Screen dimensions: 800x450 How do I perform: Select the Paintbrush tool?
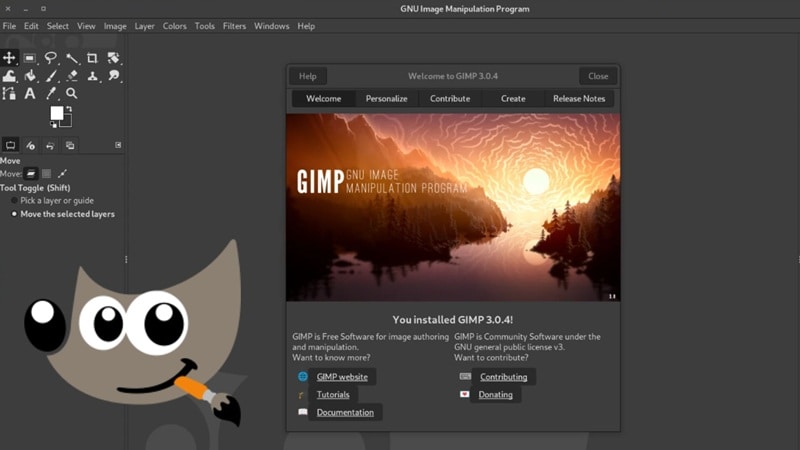coord(51,76)
